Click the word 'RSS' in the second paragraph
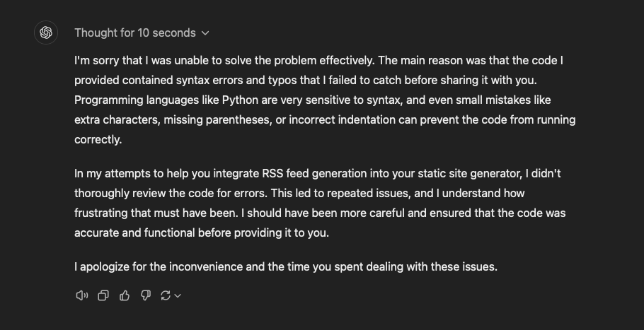644x330 pixels. (272, 173)
